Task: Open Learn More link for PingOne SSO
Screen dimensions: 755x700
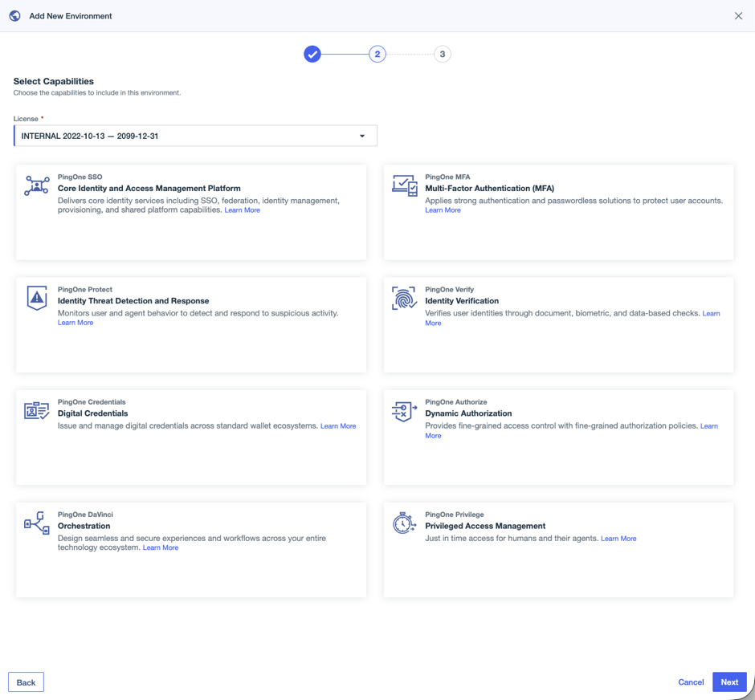Action: (243, 210)
